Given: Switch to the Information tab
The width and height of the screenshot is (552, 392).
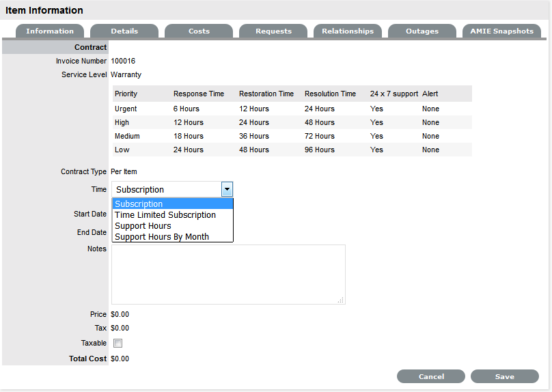Looking at the screenshot, I should point(50,31).
